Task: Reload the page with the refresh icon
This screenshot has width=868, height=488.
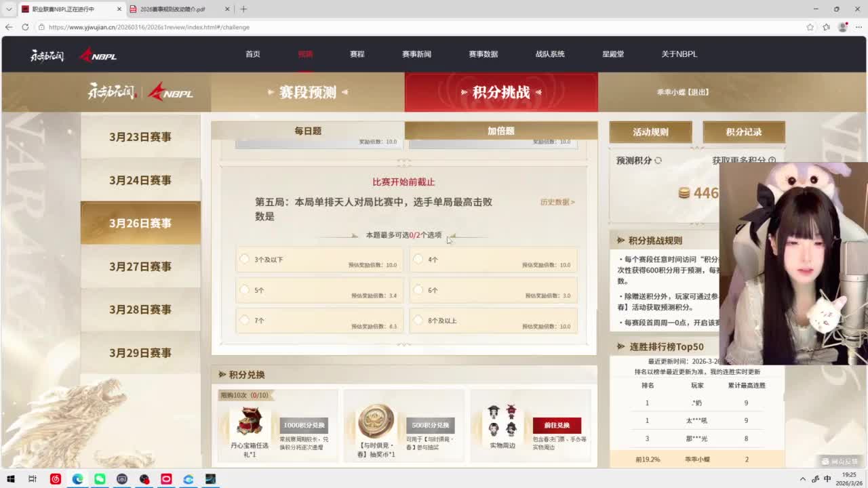Action: (x=25, y=27)
